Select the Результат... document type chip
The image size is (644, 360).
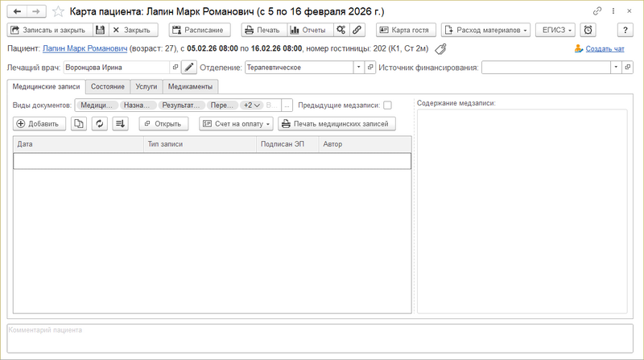182,106
